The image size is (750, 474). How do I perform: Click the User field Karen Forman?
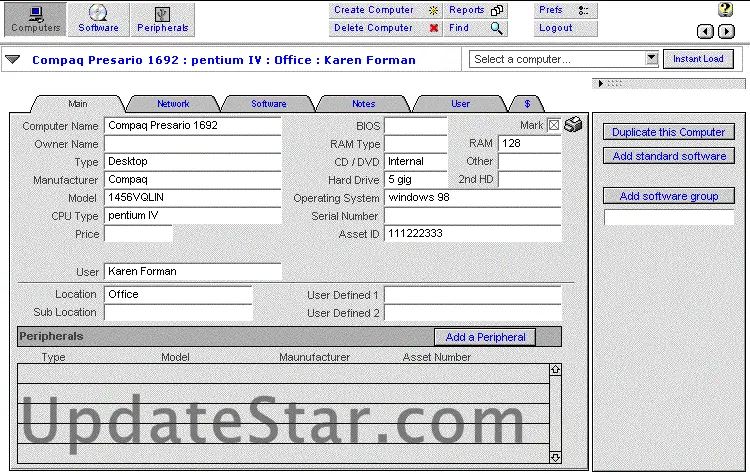[193, 272]
